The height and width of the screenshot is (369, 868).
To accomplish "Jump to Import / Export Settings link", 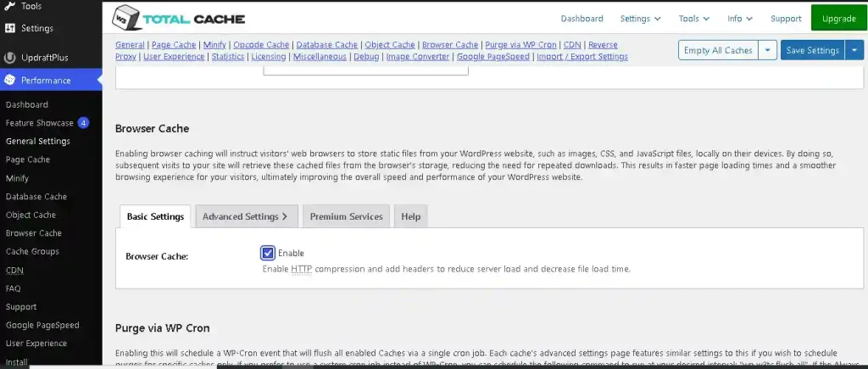I will coord(582,57).
